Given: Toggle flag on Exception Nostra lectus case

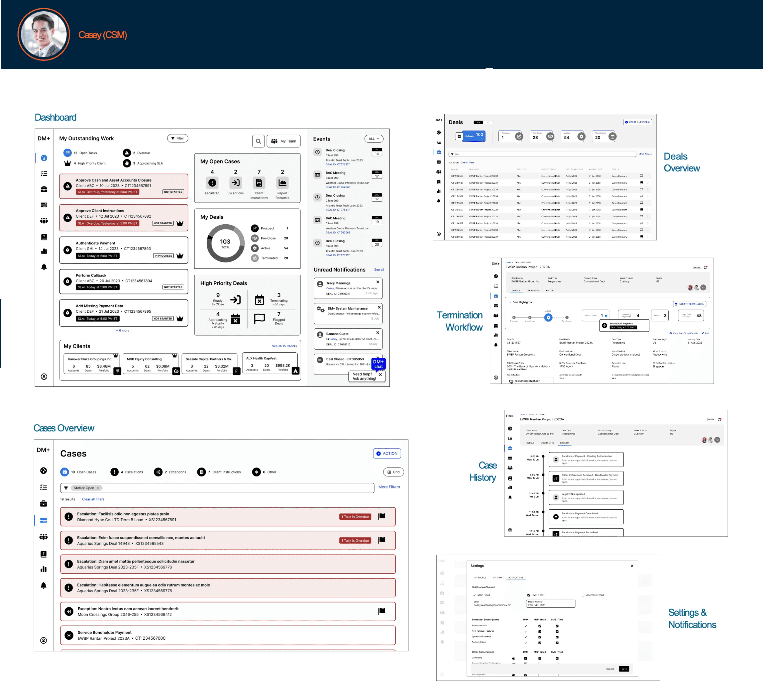Looking at the screenshot, I should pos(382,611).
